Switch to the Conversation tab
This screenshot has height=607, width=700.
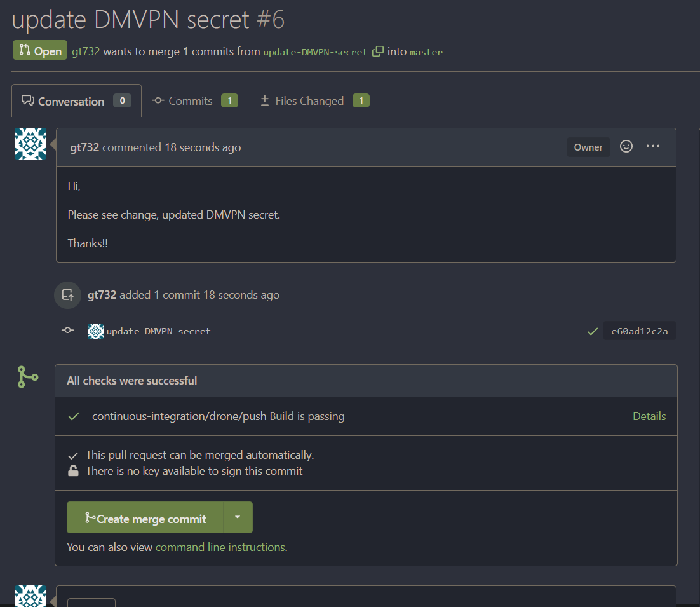(76, 101)
